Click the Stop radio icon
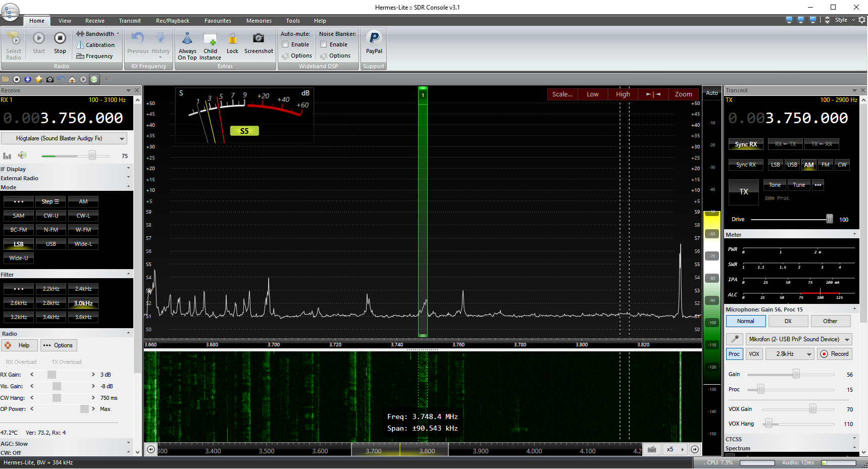868x469 pixels. (60, 39)
